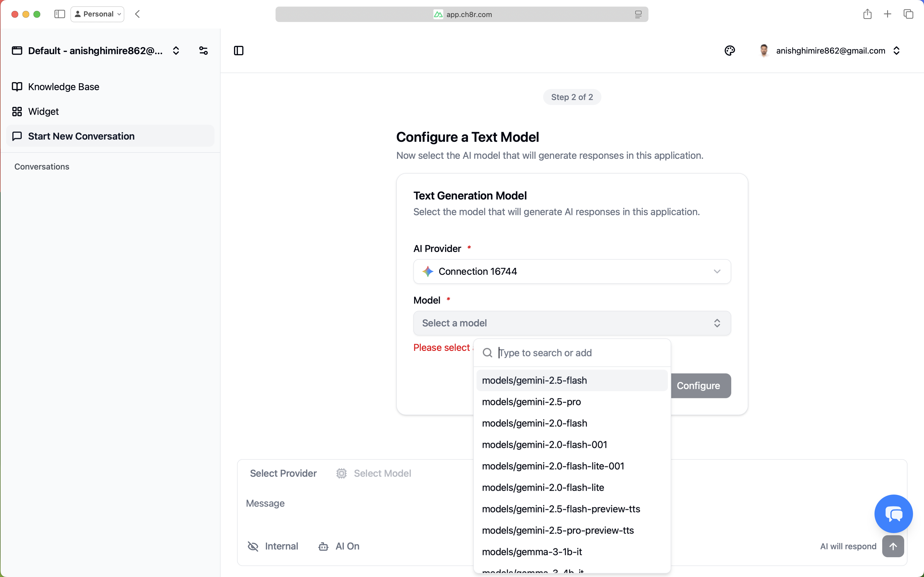Open workspace settings via the sliders icon
This screenshot has width=924, height=577.
coord(204,50)
